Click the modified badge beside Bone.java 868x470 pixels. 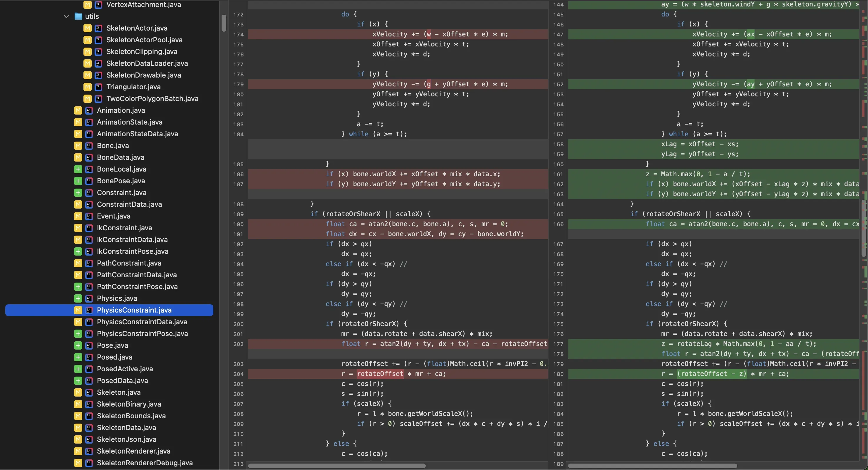pos(78,145)
